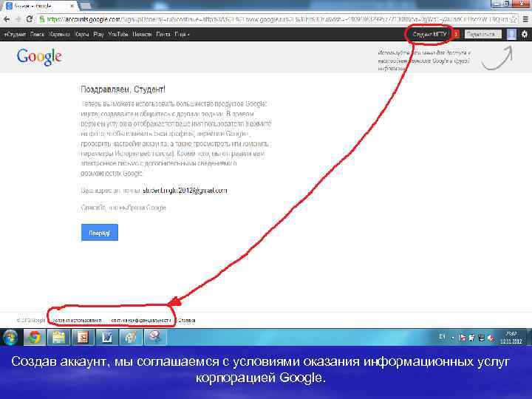Viewport: 532px width, 399px height.
Task: Click the Поделиться share button
Action: click(482, 34)
